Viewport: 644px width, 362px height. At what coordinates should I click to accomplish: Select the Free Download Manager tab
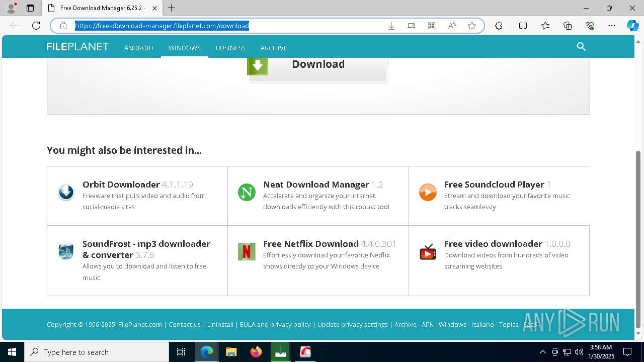click(102, 8)
